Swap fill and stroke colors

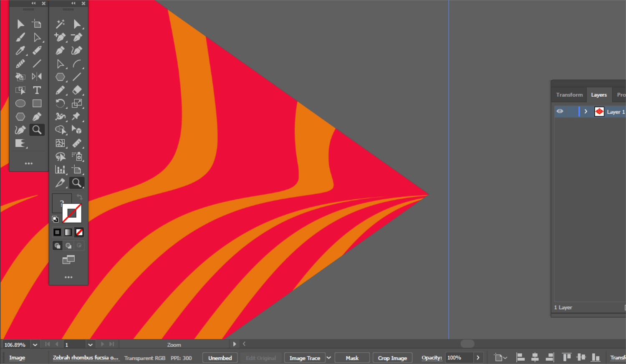(x=79, y=197)
